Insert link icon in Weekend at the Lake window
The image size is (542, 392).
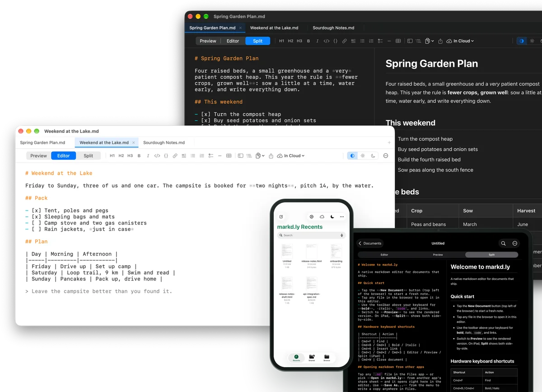click(x=175, y=156)
